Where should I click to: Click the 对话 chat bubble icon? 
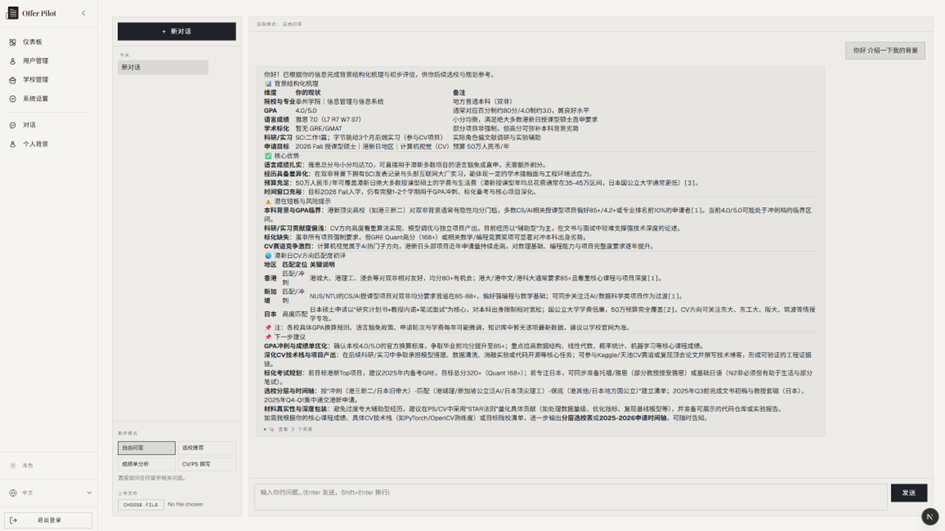13,125
